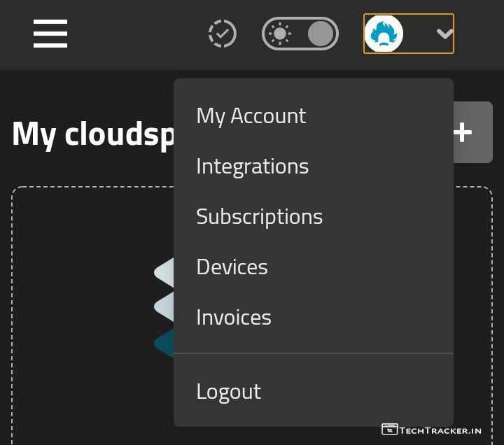Go to Subscriptions
This screenshot has width=504, height=445.
click(259, 216)
